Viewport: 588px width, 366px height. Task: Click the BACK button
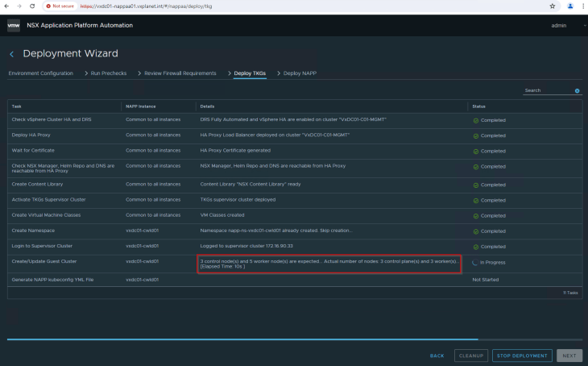pos(437,356)
